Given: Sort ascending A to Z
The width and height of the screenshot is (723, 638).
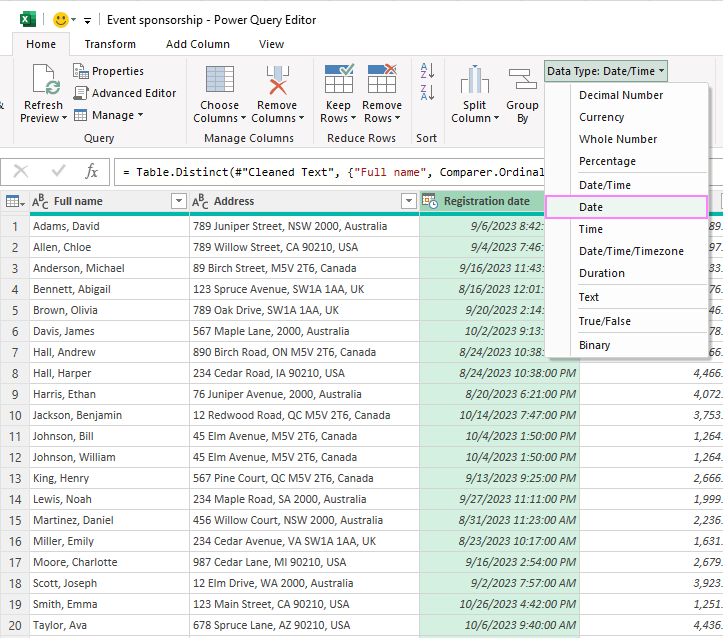Looking at the screenshot, I should tap(427, 71).
